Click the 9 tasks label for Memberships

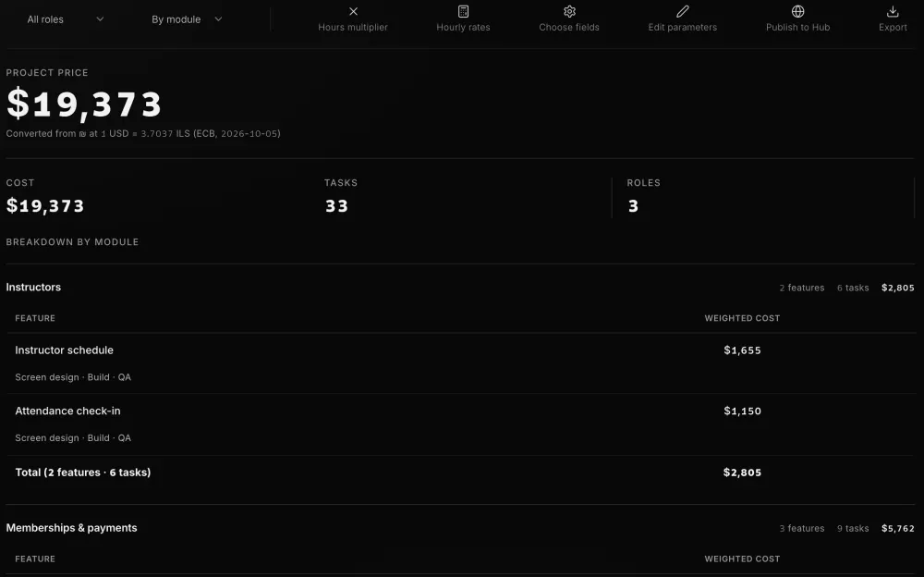[x=853, y=529]
